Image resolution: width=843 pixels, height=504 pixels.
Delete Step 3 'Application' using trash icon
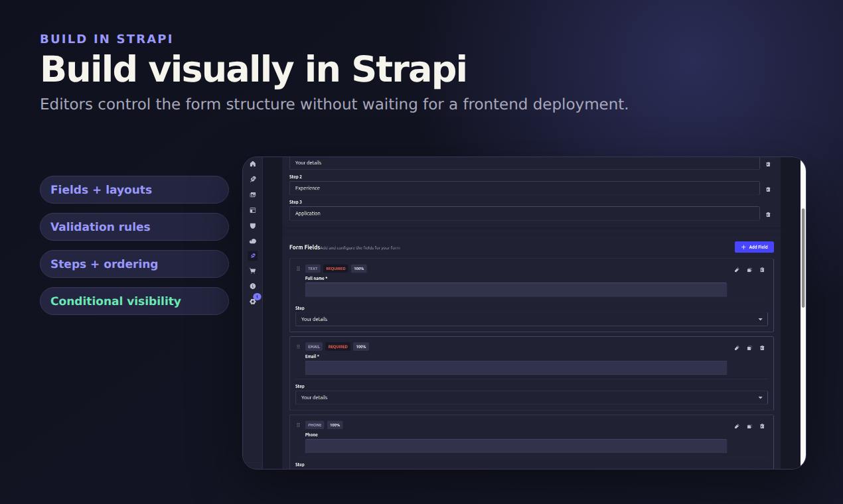[768, 214]
